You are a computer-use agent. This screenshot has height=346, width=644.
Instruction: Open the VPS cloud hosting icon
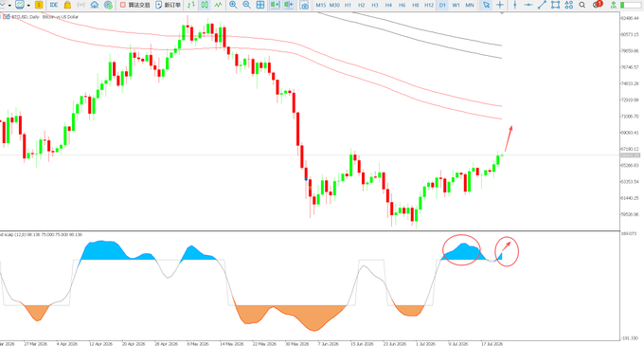[x=95, y=5]
